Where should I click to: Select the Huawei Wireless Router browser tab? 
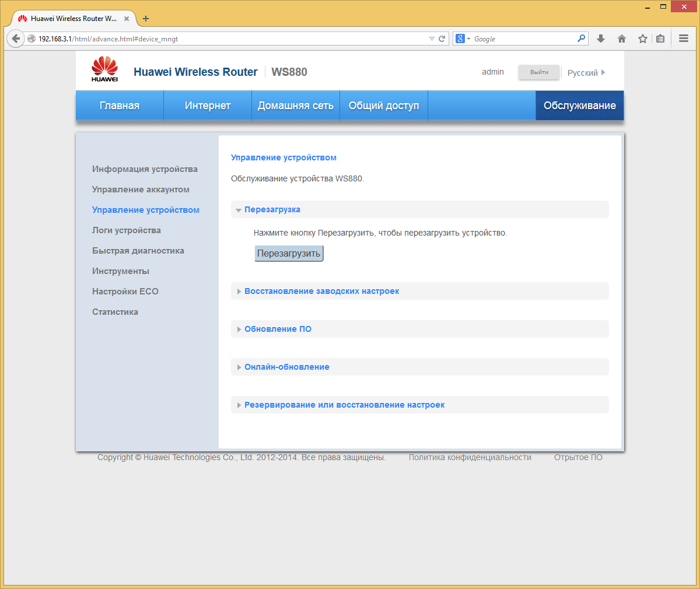click(x=73, y=19)
